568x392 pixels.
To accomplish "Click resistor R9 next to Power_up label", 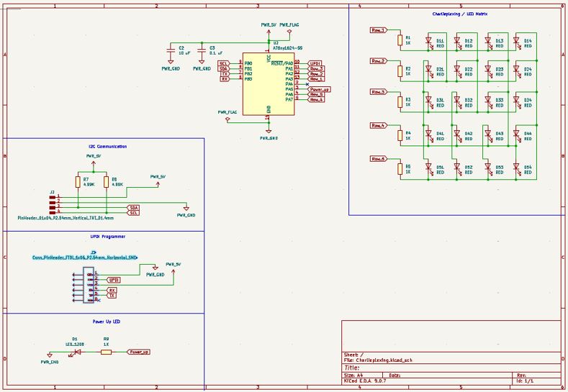I will pos(106,352).
